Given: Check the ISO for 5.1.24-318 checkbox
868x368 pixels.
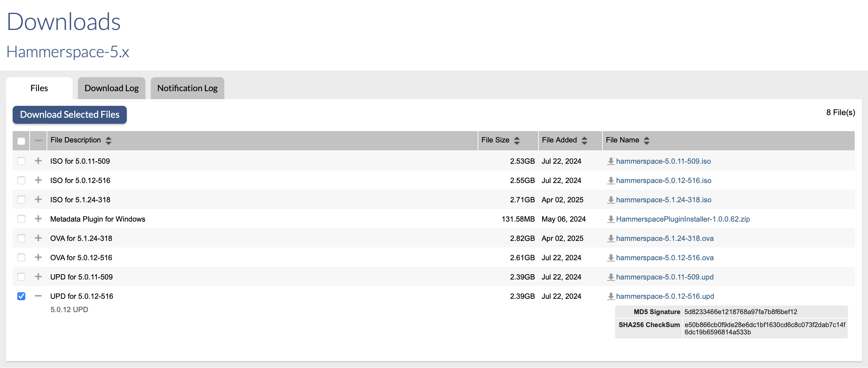Looking at the screenshot, I should (x=21, y=200).
